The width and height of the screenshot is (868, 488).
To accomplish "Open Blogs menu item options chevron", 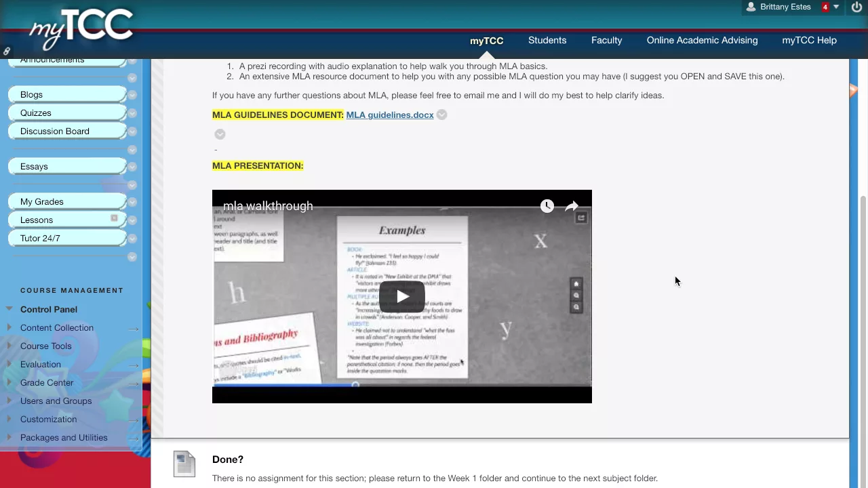I will click(x=132, y=95).
